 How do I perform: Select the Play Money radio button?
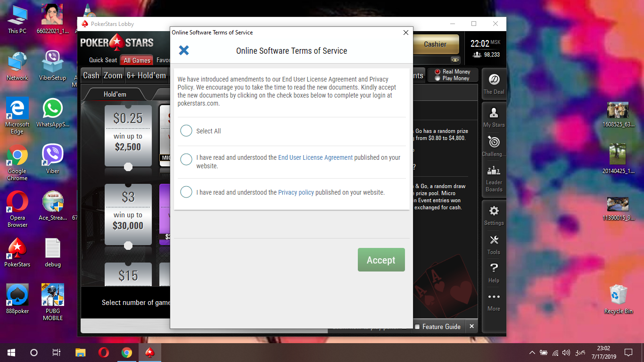[x=438, y=78]
